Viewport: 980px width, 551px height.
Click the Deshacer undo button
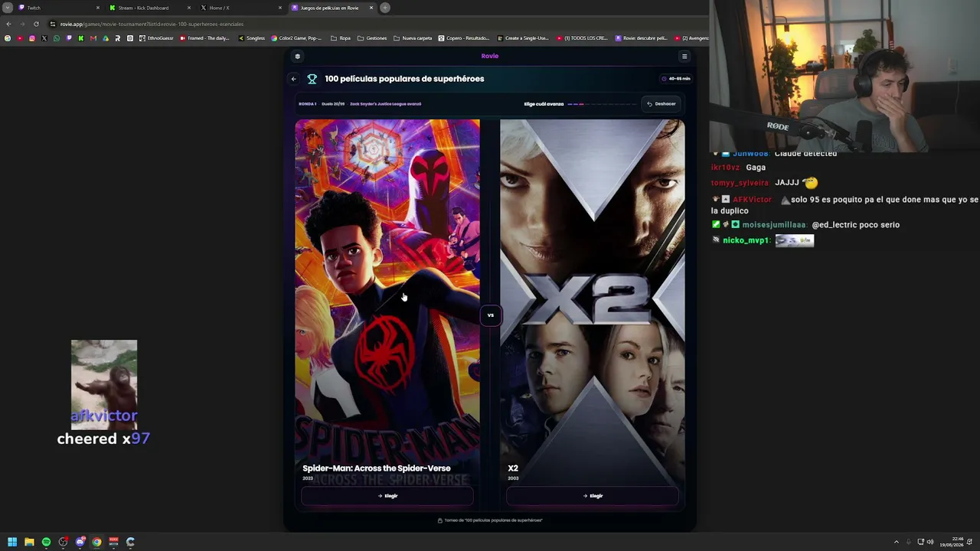tap(661, 104)
